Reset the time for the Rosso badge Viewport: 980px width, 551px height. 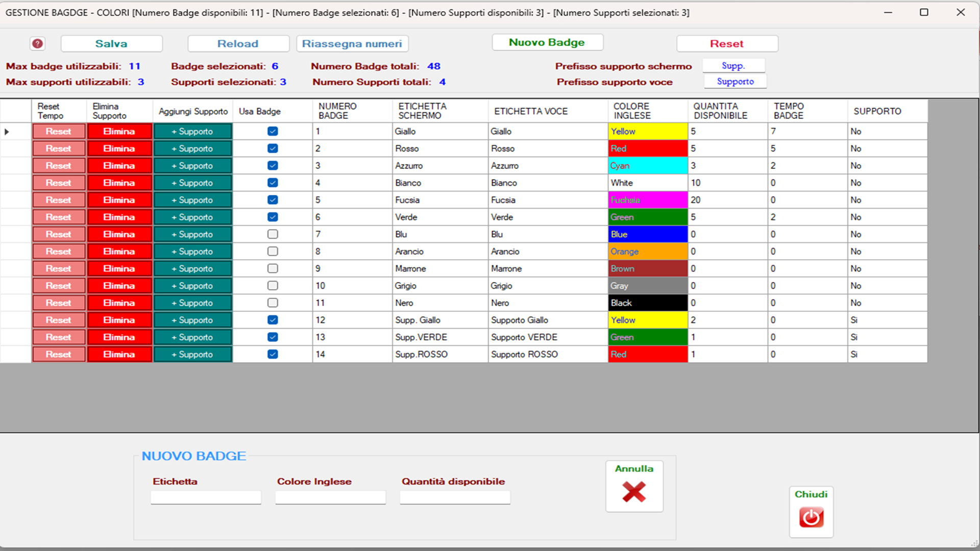(59, 149)
